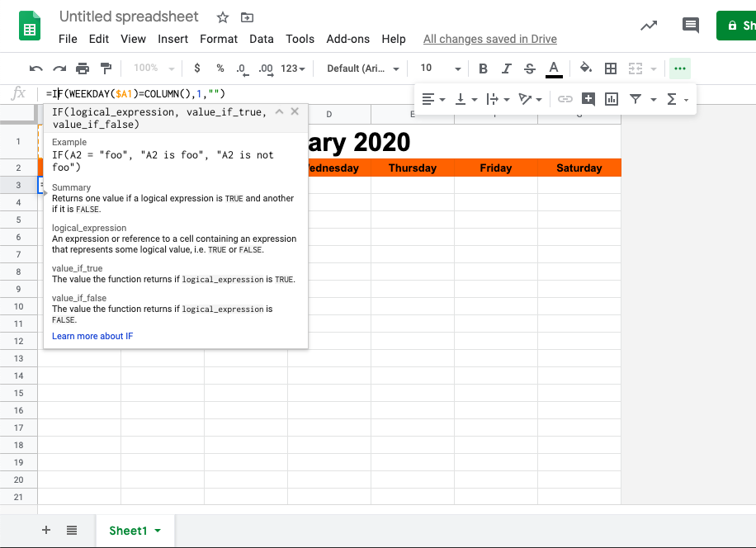Star this Untitled spreadsheet
756x548 pixels.
[x=223, y=17]
